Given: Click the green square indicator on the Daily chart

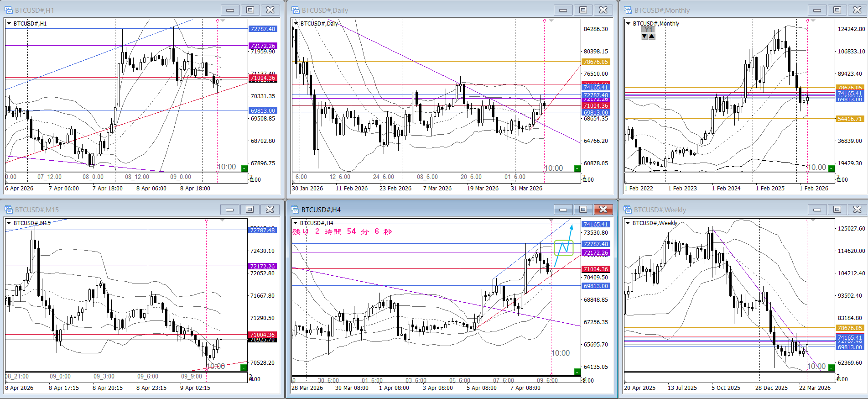Looking at the screenshot, I should (x=577, y=168).
